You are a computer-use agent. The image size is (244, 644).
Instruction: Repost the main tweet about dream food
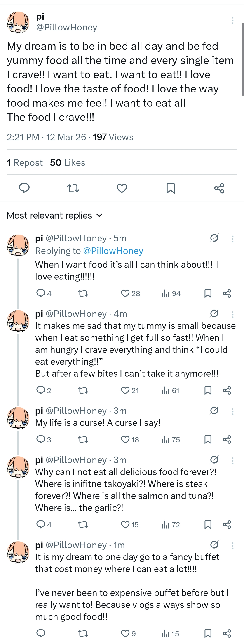(73, 188)
